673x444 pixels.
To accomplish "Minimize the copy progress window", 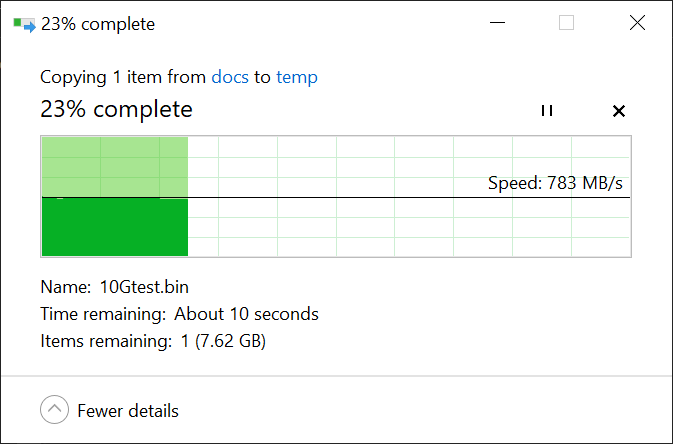I will (x=497, y=23).
